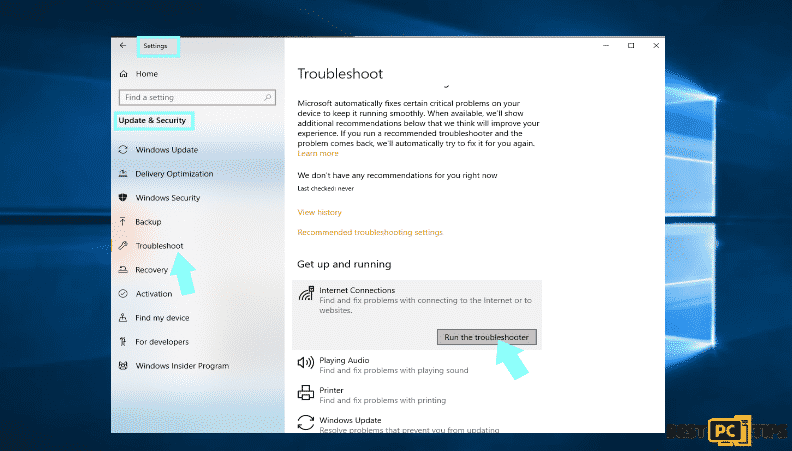This screenshot has width=792, height=451.
Task: Click the Update & Security heading
Action: coord(152,121)
